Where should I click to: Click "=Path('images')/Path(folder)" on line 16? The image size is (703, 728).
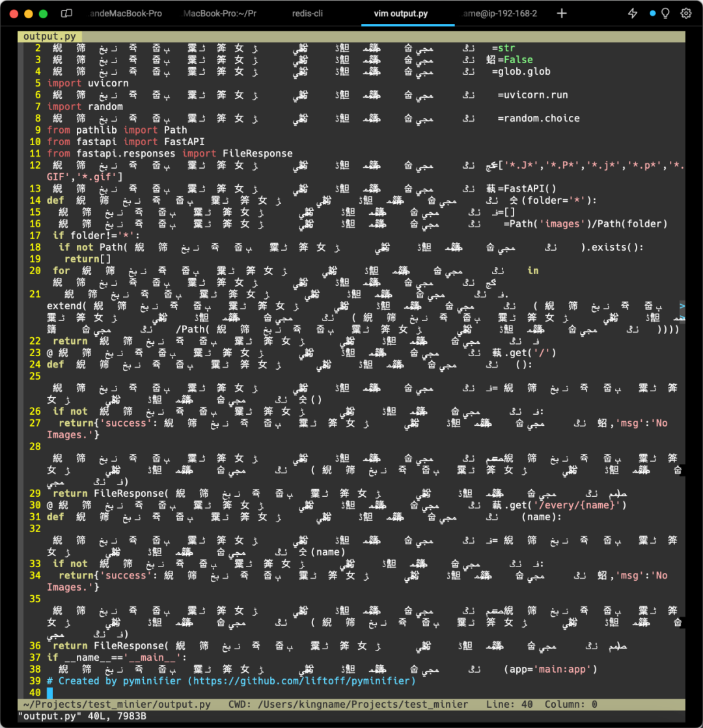[x=586, y=224]
